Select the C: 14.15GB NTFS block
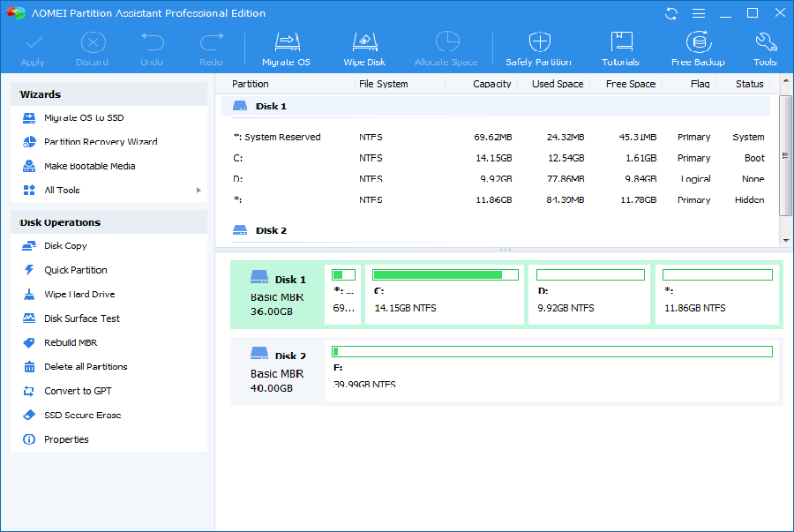 click(445, 295)
